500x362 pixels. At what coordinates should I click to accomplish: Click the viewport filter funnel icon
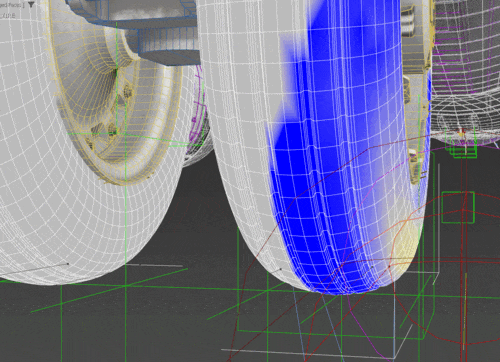tap(31, 4)
